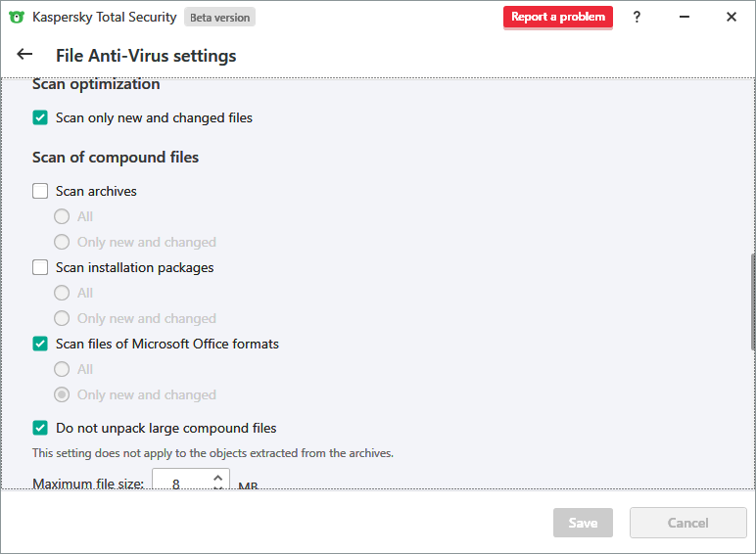Click the Maximum file size input field

179,484
